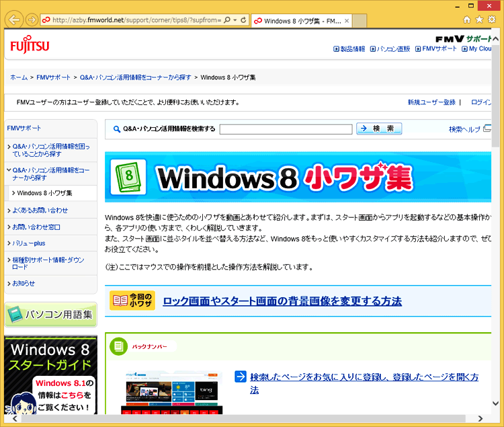Viewport: 504px width, 427px height.
Task: Click the blue arrow icon beside article link
Action: (x=241, y=376)
